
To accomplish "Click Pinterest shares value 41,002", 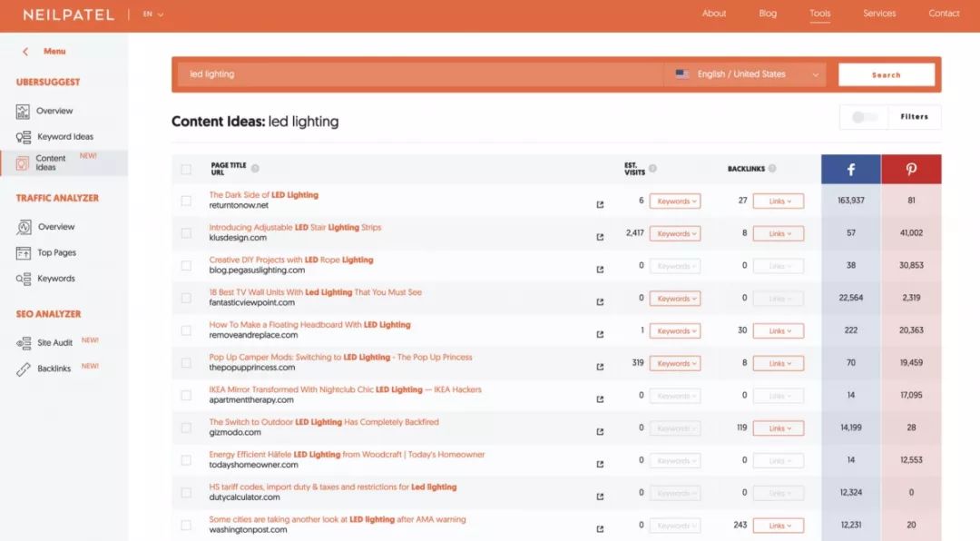I will [x=911, y=233].
